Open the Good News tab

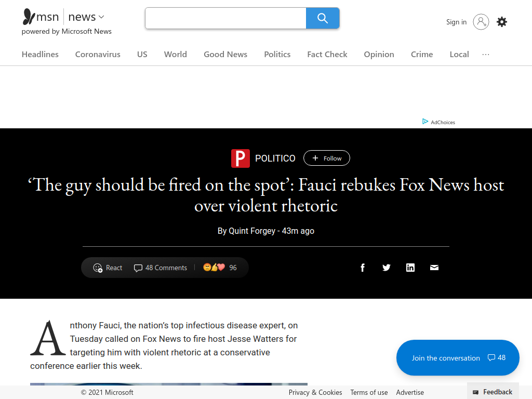coord(225,54)
